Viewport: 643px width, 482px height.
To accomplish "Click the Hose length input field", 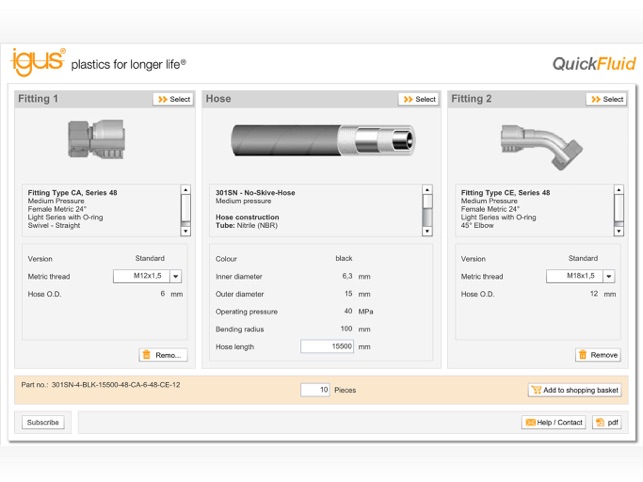I will tap(327, 347).
